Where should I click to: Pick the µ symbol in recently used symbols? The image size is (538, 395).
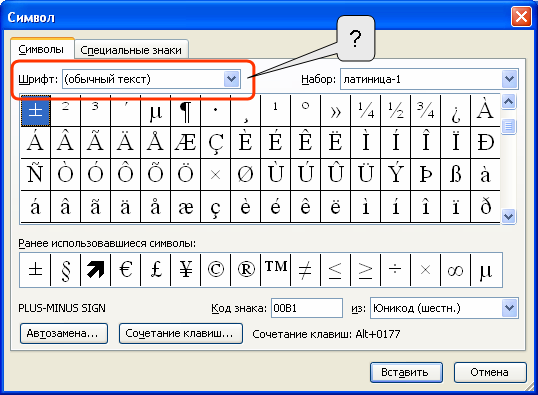(x=486, y=270)
